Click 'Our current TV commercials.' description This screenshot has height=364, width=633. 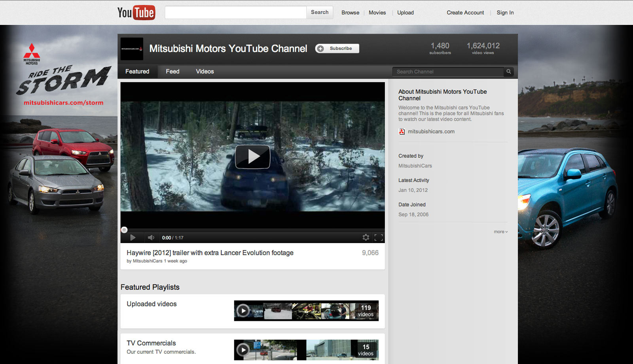pos(161,352)
